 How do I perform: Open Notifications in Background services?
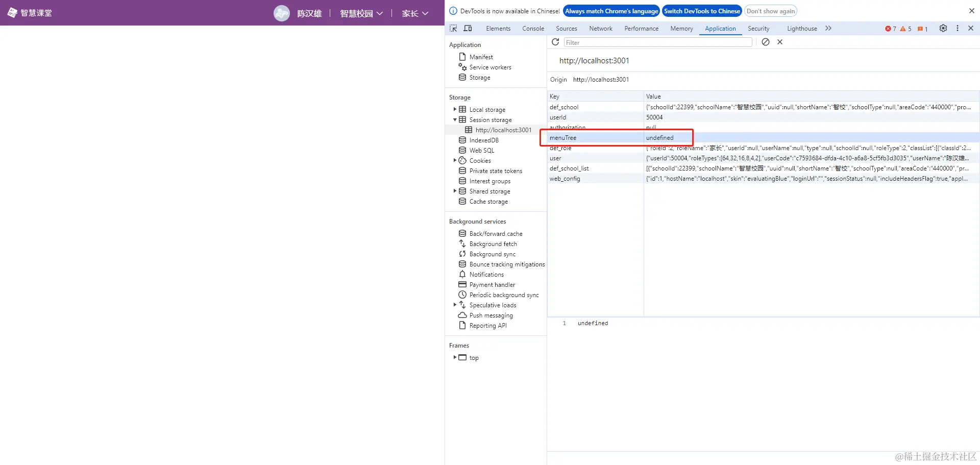[486, 275]
